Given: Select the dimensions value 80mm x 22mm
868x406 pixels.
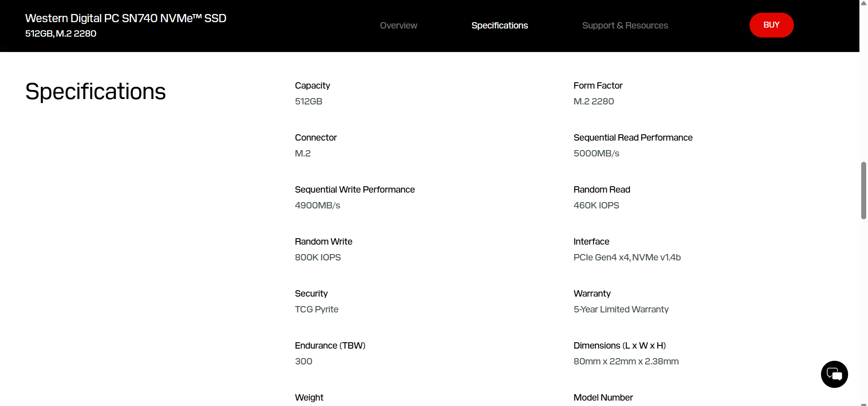Looking at the screenshot, I should click(626, 361).
